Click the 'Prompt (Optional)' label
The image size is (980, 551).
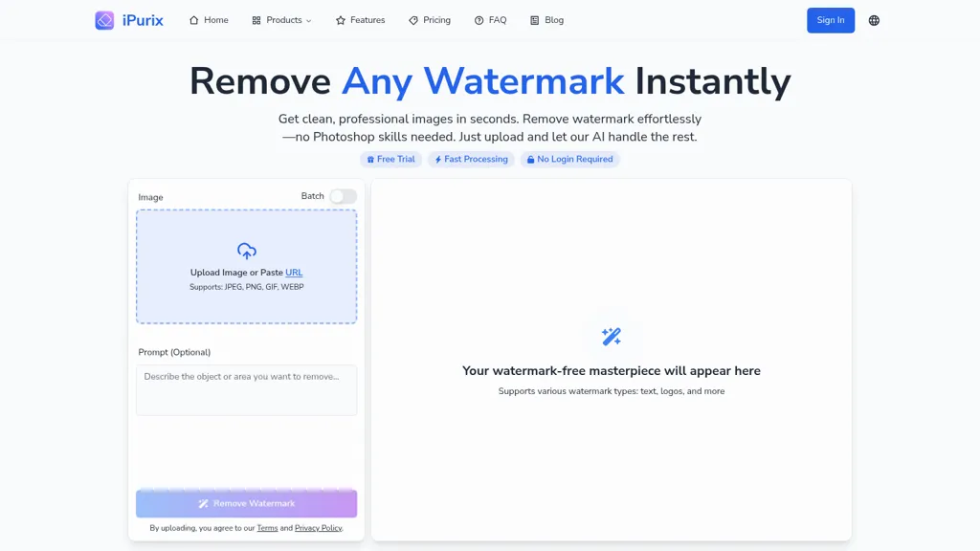[174, 352]
